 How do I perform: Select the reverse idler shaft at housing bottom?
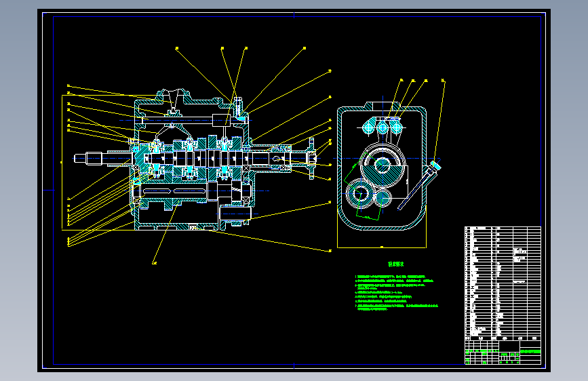click(x=235, y=214)
